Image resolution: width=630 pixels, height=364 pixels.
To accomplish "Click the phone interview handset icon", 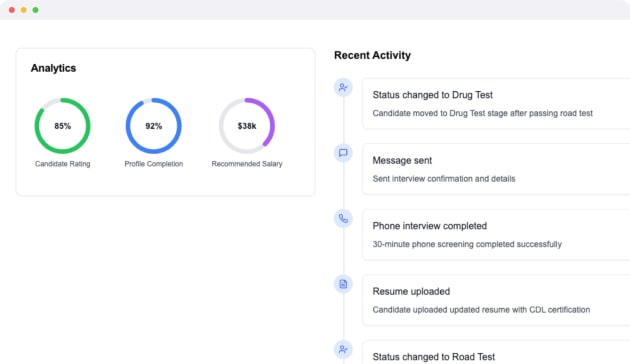I will (x=343, y=218).
